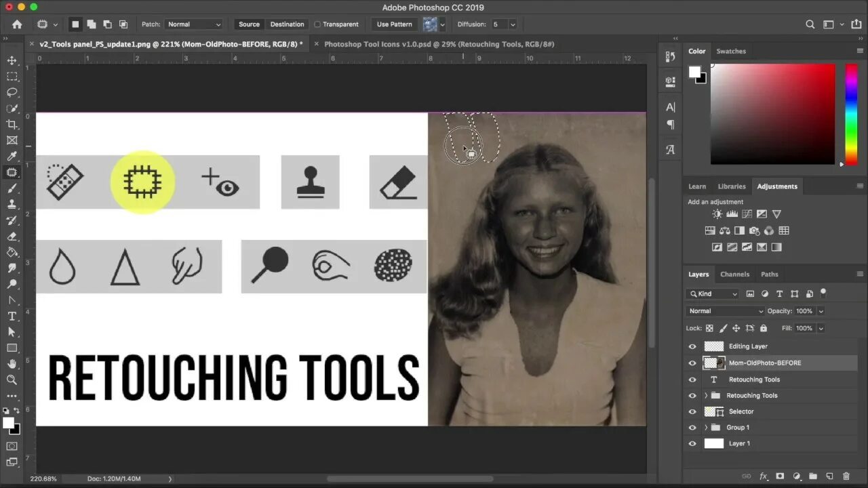This screenshot has height=488, width=868.
Task: Select the Crop tool
Action: click(12, 124)
